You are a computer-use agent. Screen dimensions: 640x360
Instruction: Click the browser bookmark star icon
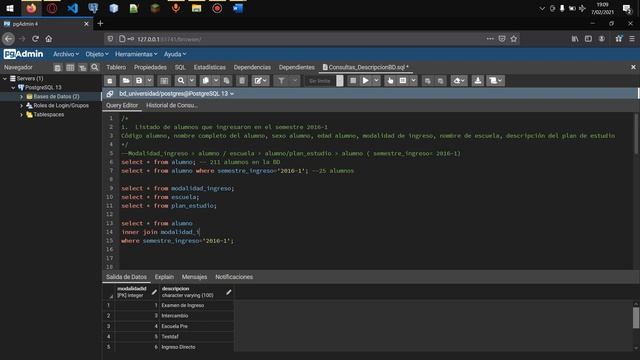click(x=514, y=39)
